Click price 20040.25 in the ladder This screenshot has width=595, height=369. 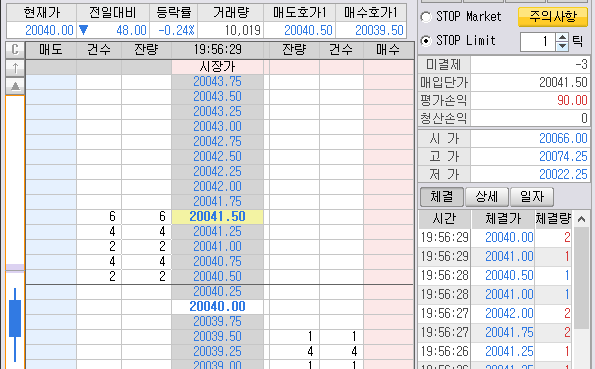tap(217, 292)
